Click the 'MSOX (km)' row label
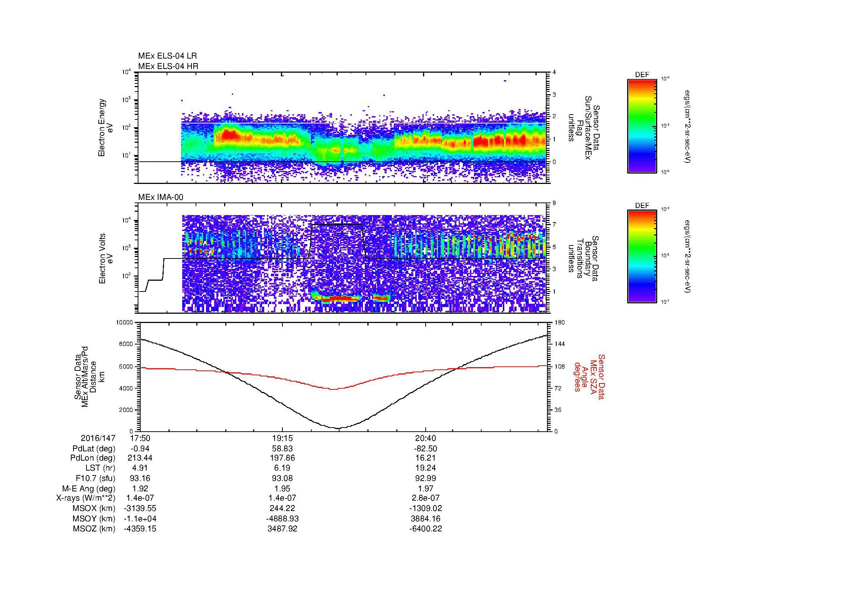The height and width of the screenshot is (613, 868). pos(94,509)
